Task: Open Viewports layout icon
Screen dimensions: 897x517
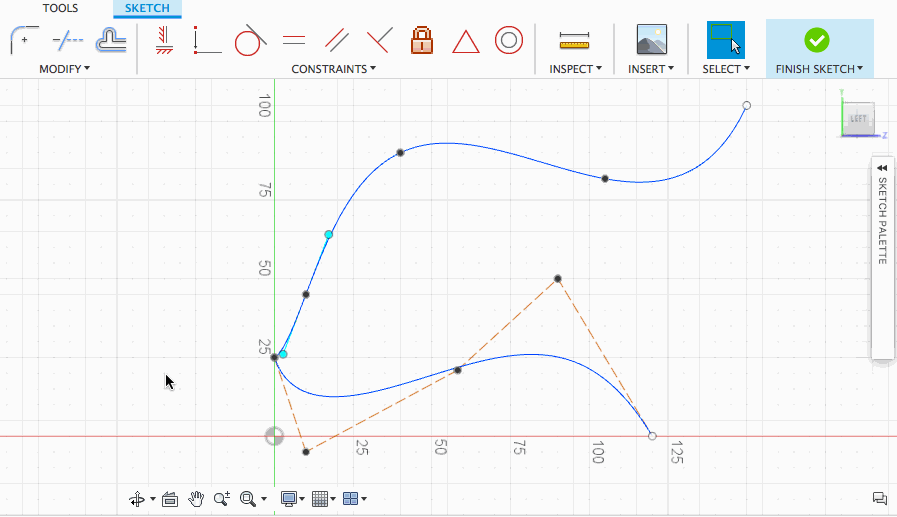Action: pyautogui.click(x=350, y=499)
